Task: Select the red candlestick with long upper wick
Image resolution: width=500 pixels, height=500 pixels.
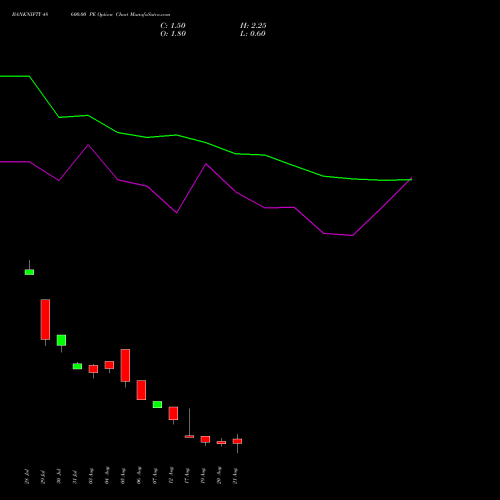Action: [x=189, y=436]
